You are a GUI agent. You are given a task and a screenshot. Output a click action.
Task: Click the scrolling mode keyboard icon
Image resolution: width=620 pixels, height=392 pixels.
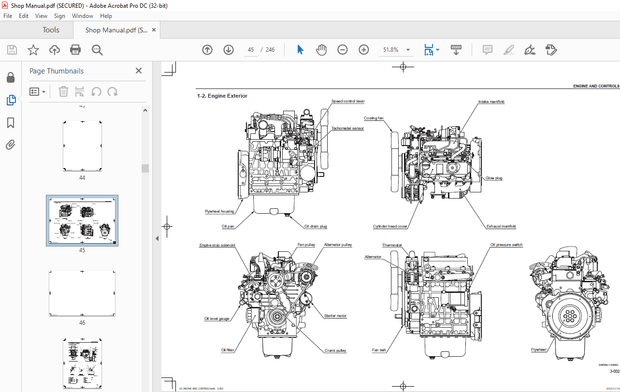[456, 50]
